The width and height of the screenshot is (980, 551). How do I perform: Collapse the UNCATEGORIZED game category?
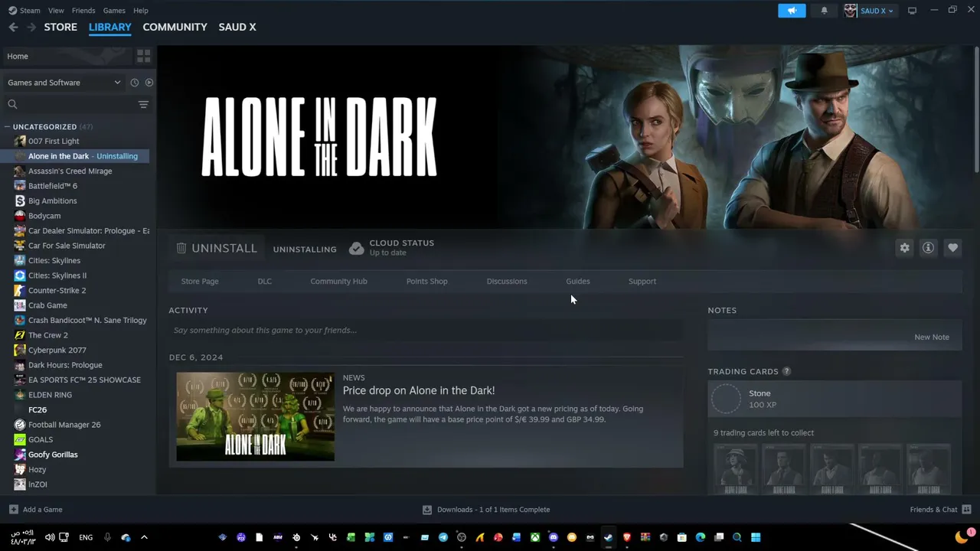click(7, 127)
